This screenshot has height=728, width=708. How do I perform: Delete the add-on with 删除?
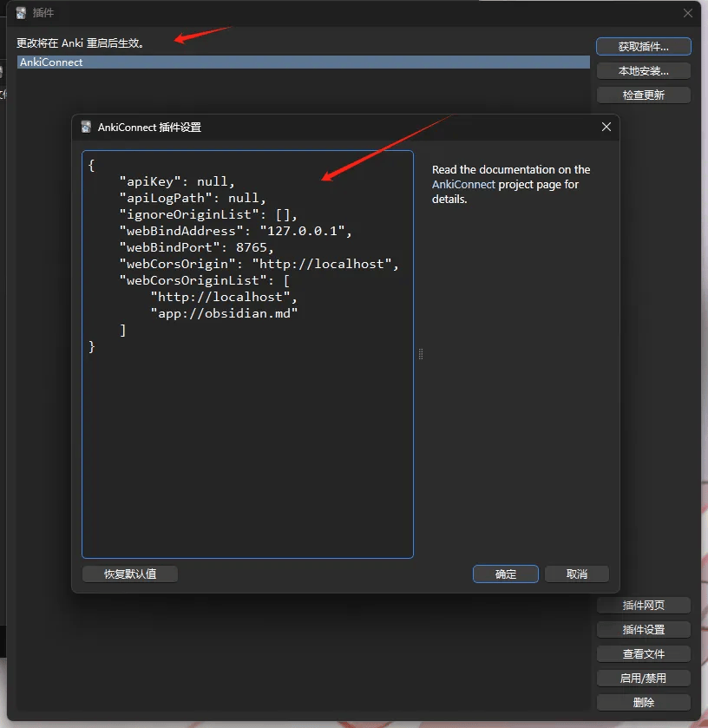644,703
